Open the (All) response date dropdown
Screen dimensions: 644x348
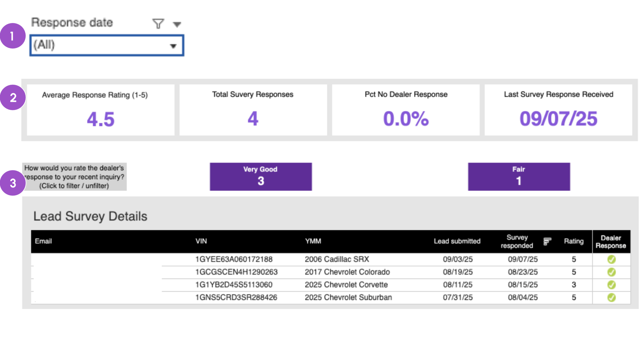pyautogui.click(x=107, y=45)
